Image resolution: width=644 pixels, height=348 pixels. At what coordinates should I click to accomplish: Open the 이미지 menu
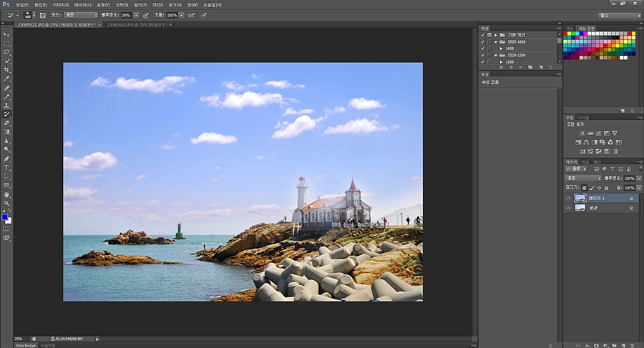pos(60,4)
